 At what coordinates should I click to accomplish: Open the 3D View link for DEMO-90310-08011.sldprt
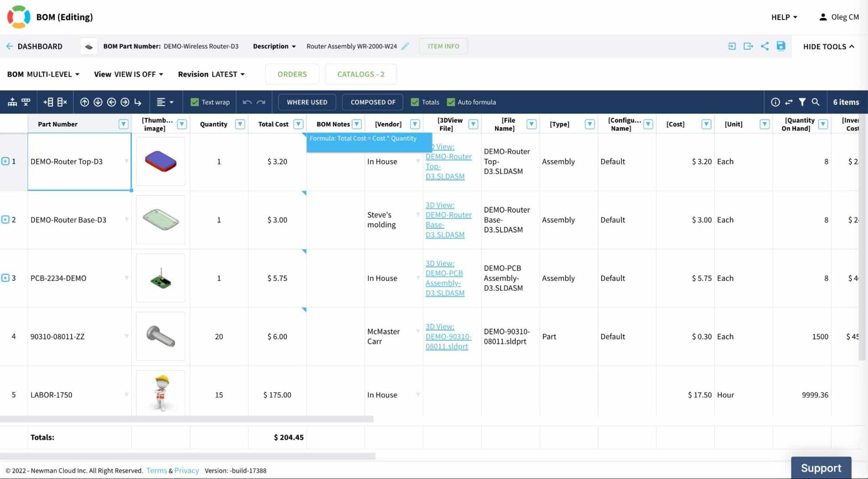(x=449, y=336)
